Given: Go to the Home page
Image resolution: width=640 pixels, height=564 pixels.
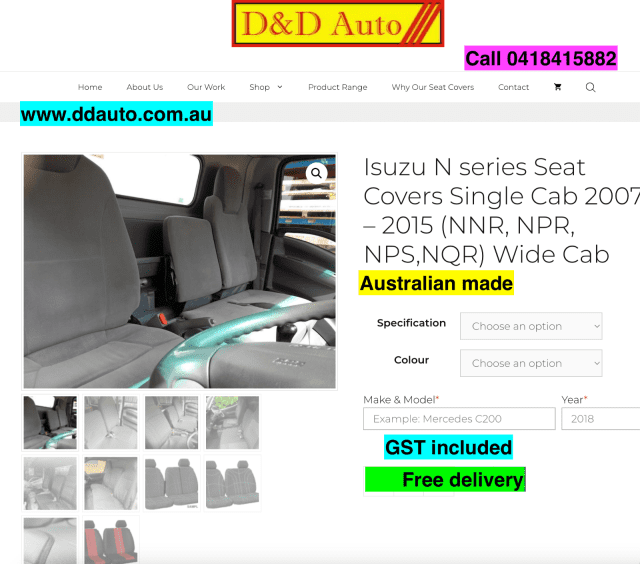Looking at the screenshot, I should 90,87.
